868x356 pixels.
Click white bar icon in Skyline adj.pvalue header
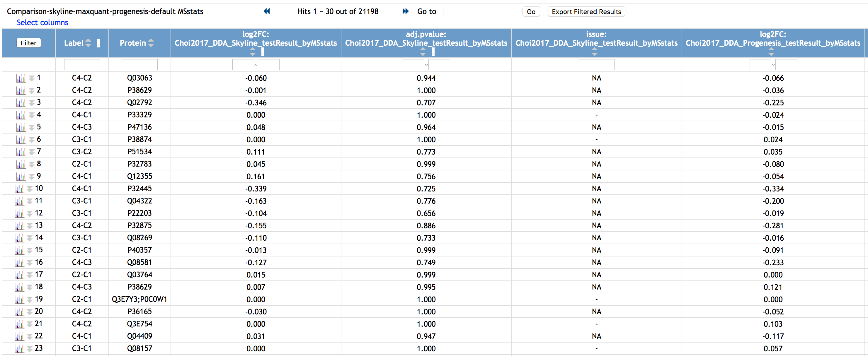pos(433,52)
